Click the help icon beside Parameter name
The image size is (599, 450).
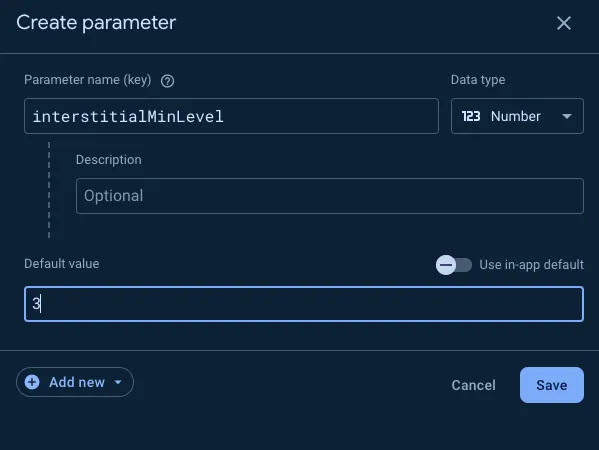pos(167,81)
